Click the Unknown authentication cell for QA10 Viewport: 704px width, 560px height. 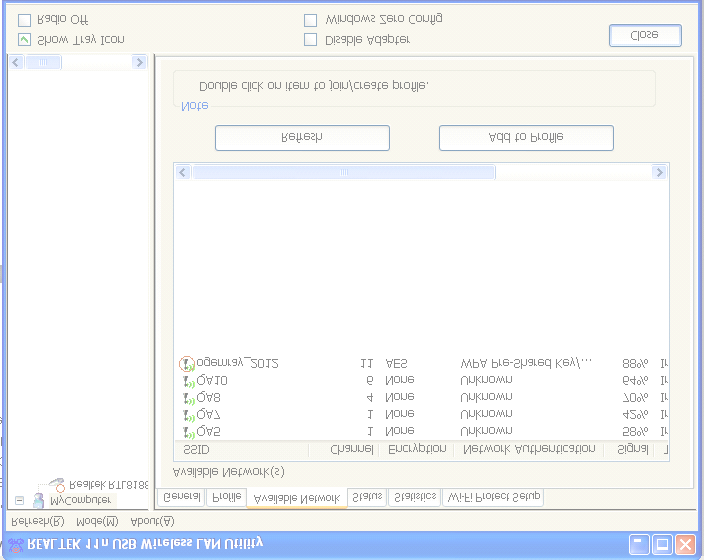tap(486, 381)
